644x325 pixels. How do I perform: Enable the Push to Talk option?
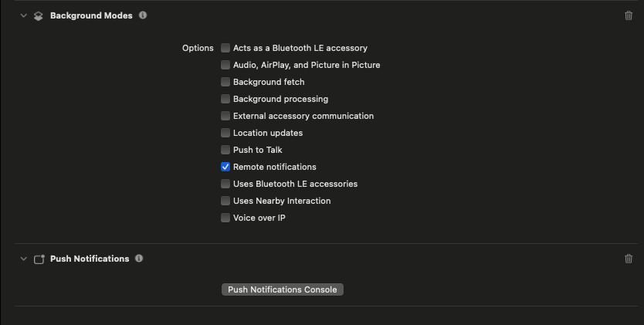[x=225, y=150]
